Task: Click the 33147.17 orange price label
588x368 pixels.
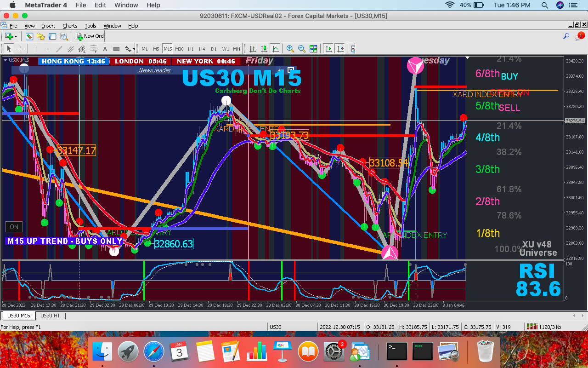Action: [x=76, y=150]
